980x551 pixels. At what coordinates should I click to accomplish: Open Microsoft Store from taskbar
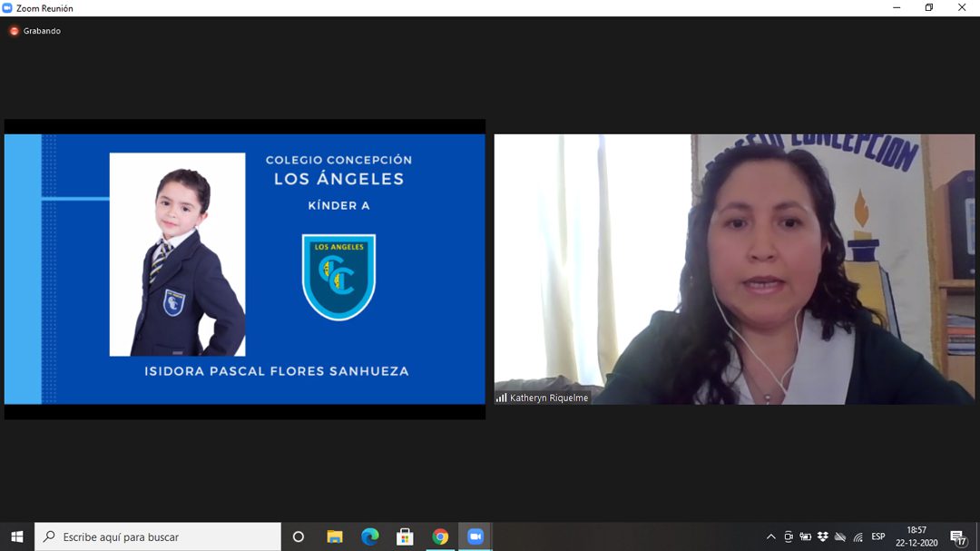[x=405, y=536]
